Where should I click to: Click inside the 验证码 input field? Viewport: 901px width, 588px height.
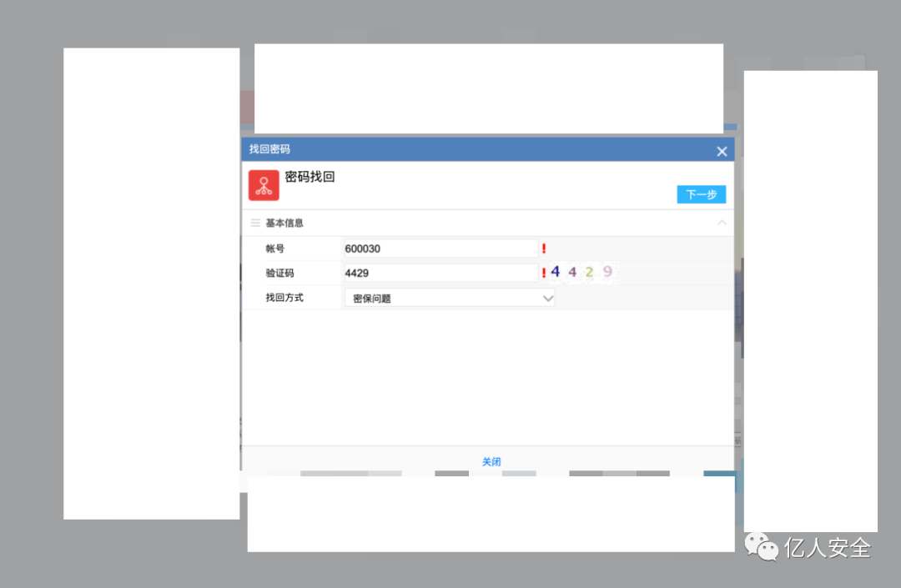tap(434, 272)
